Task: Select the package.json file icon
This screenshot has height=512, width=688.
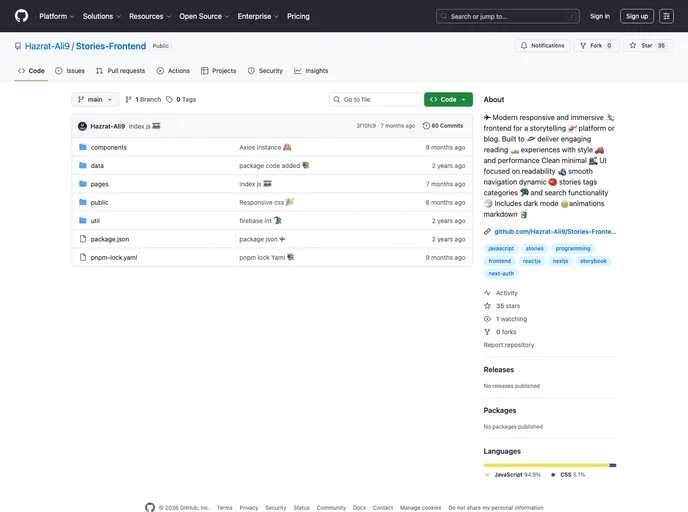Action: [x=82, y=239]
